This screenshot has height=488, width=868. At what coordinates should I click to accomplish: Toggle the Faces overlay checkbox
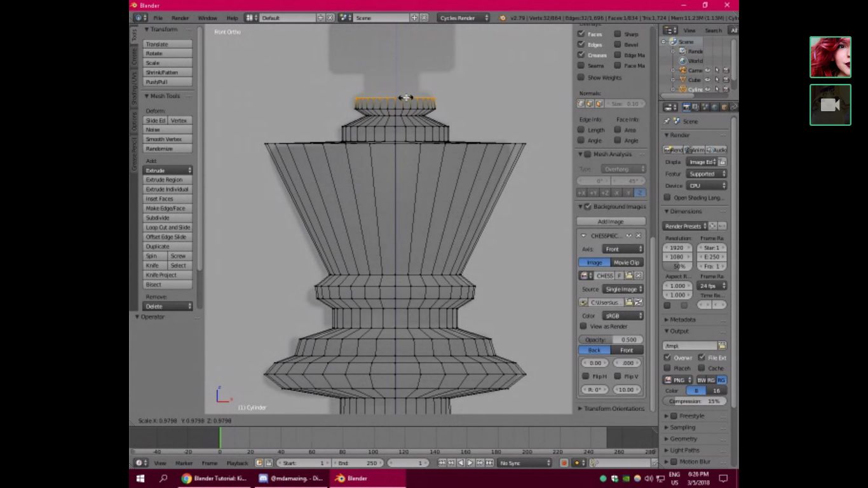[x=581, y=34]
